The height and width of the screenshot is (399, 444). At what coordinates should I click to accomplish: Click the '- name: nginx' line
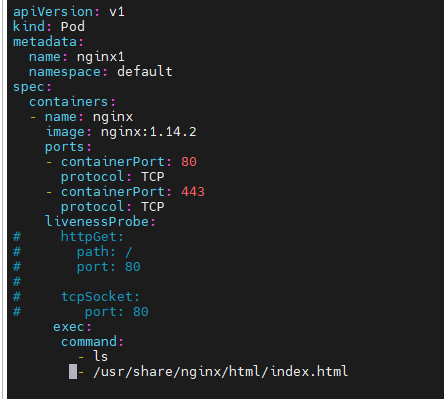coord(81,117)
